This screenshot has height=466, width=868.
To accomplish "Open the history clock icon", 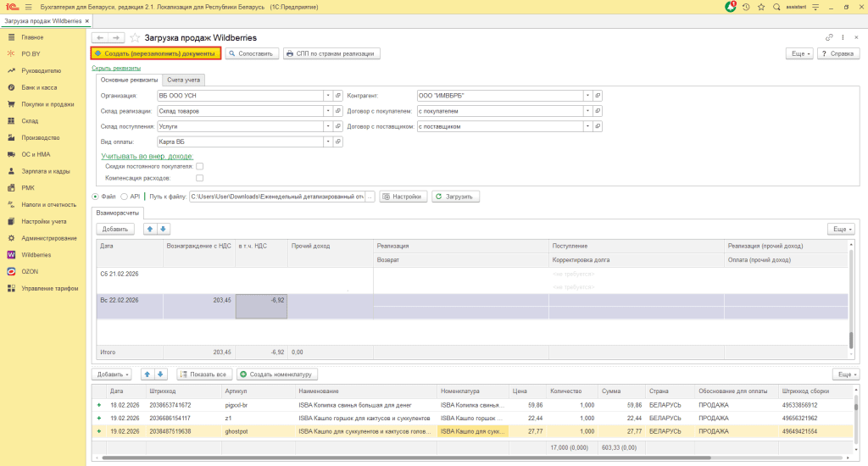I will click(746, 7).
